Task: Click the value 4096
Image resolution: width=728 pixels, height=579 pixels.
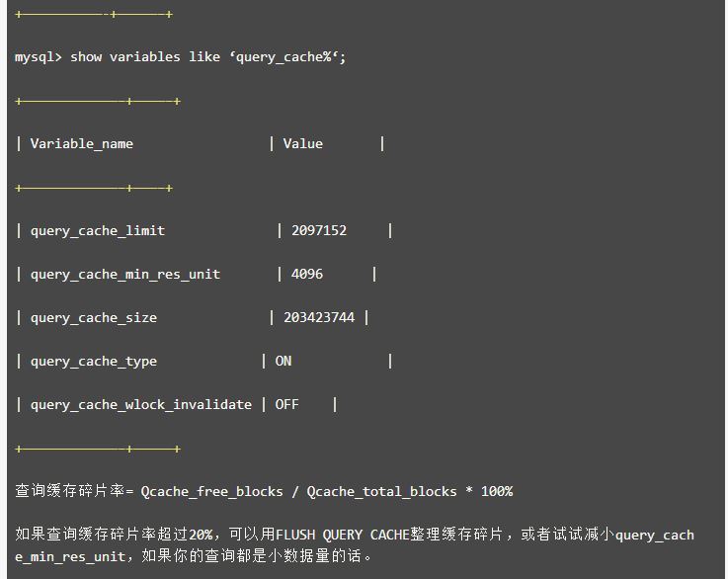Action: [306, 275]
